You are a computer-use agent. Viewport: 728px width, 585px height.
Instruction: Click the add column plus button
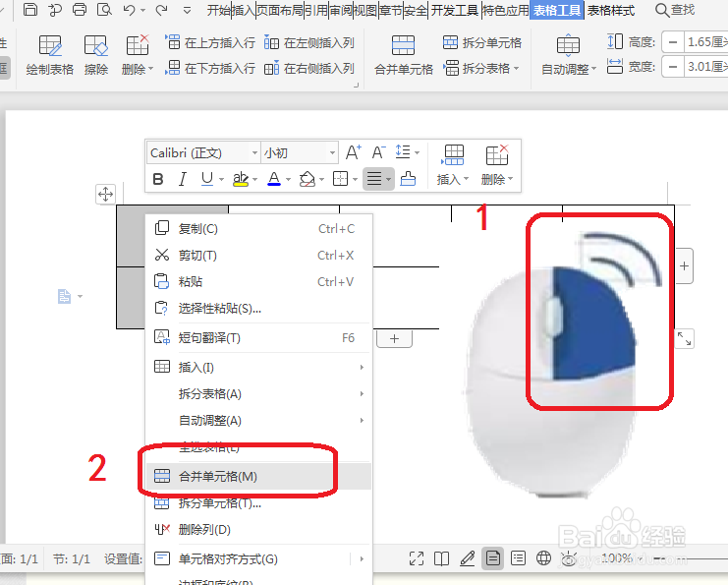684,265
